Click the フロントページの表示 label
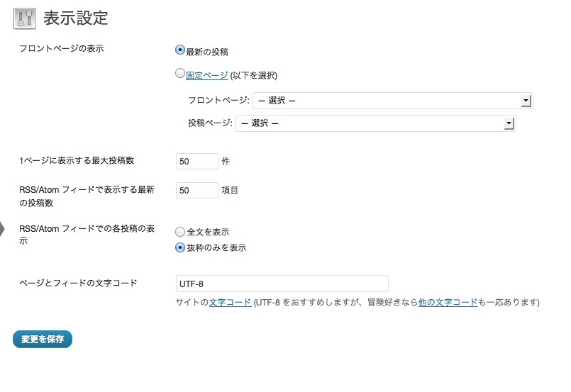The image size is (571, 392). pos(62,48)
